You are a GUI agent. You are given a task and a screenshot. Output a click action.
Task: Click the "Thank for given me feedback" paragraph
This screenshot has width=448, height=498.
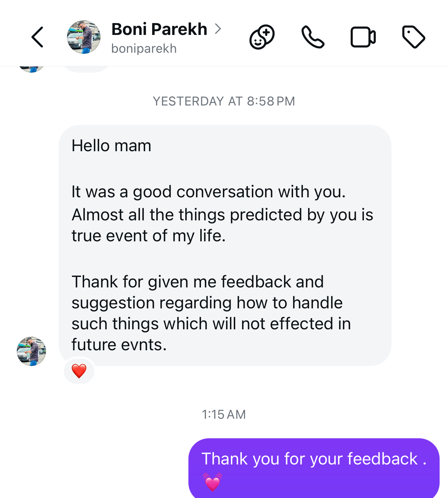click(x=197, y=282)
